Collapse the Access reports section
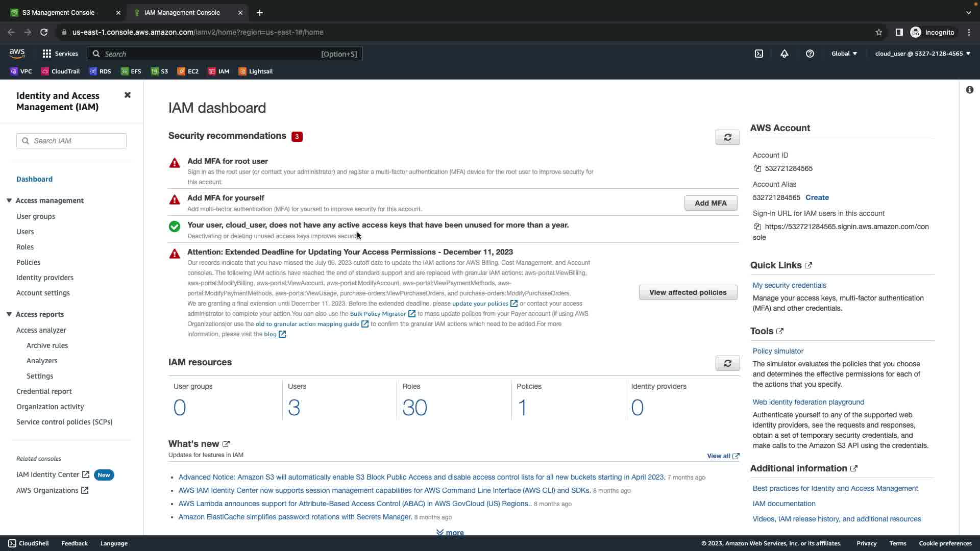 tap(9, 314)
